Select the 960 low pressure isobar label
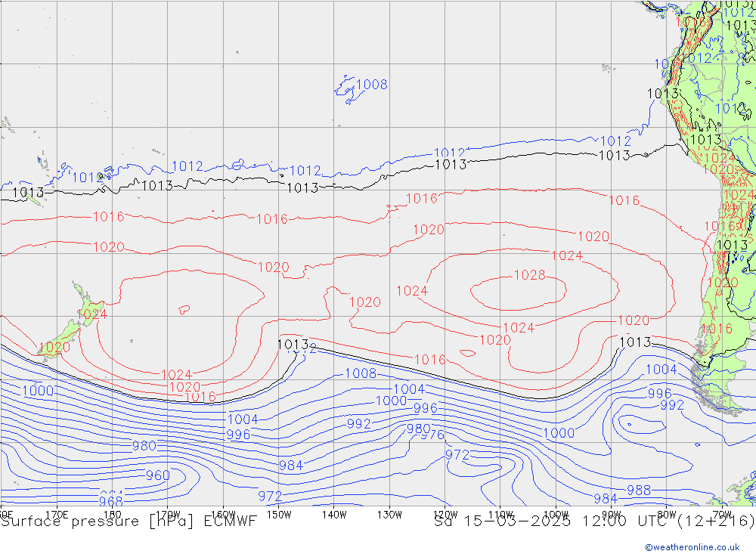756x554 pixels. tap(158, 475)
